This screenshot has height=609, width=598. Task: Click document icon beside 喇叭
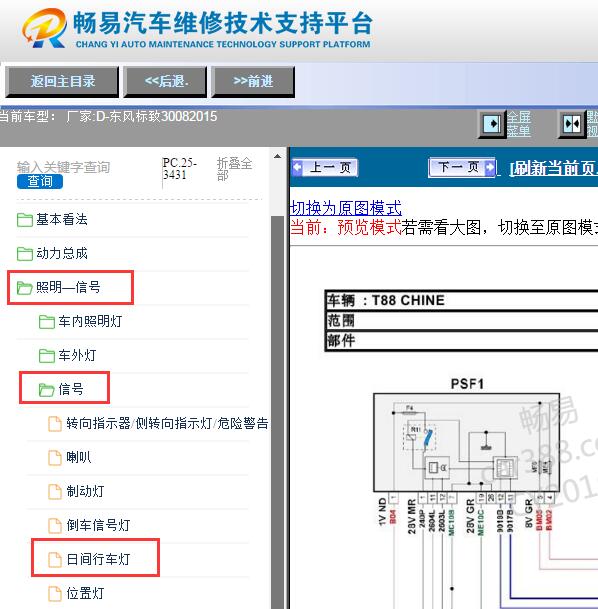pyautogui.click(x=55, y=458)
